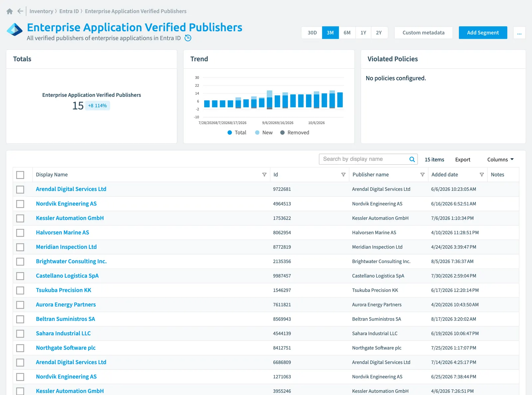Viewport: 532px width, 395px height.
Task: Open the Display Name column filter
Action: (x=264, y=175)
